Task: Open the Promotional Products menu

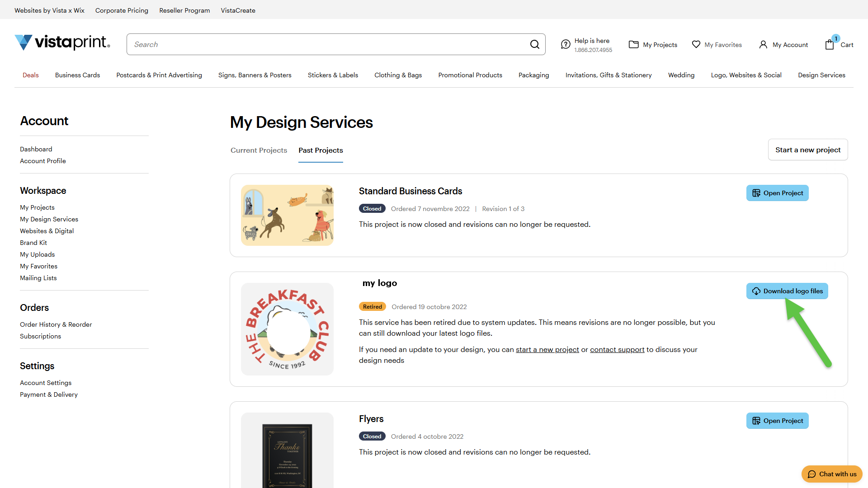Action: coord(470,75)
